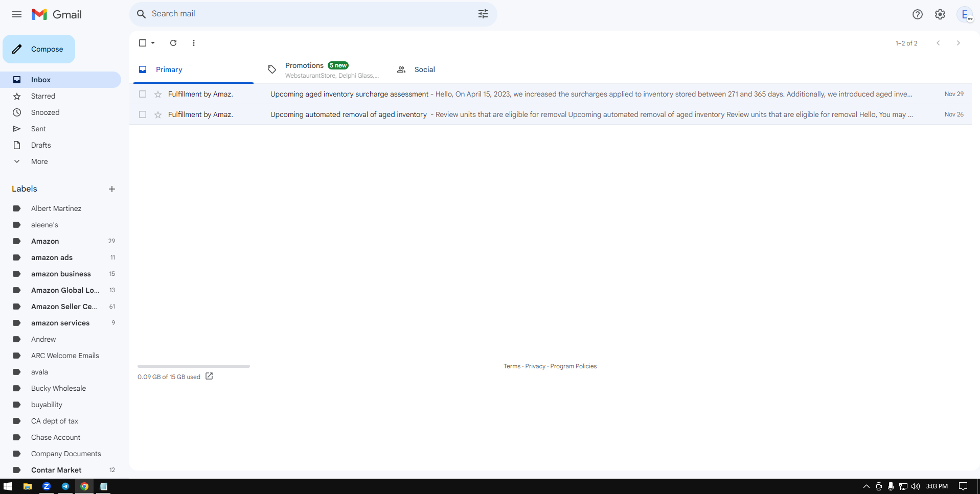Star the automated removal email
Viewport: 980px width, 494px height.
(158, 114)
